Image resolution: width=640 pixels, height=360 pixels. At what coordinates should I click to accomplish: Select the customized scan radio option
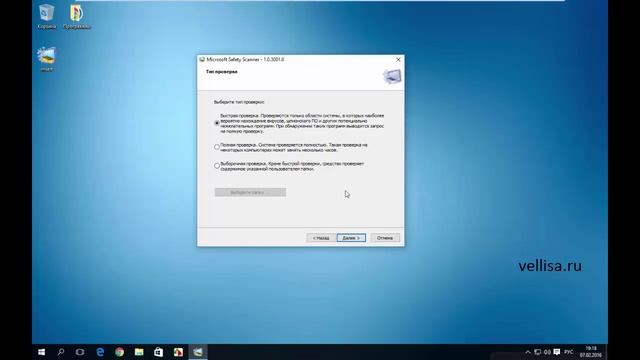[217, 166]
